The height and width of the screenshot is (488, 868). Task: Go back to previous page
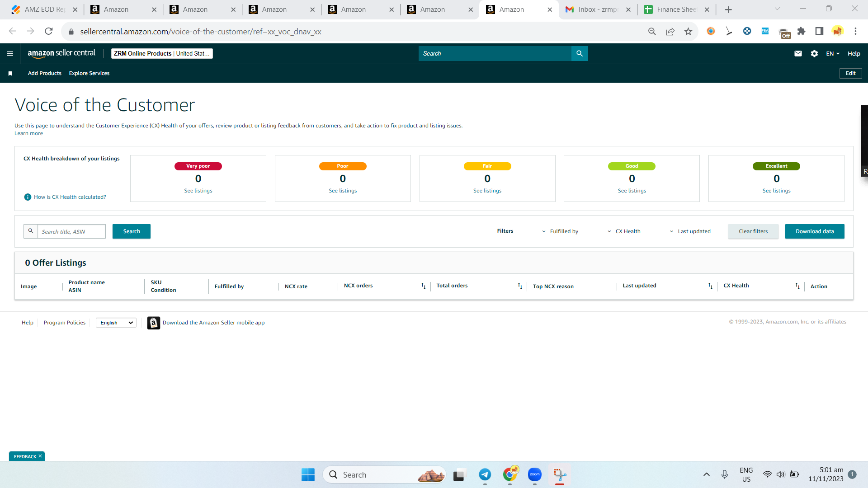(12, 31)
